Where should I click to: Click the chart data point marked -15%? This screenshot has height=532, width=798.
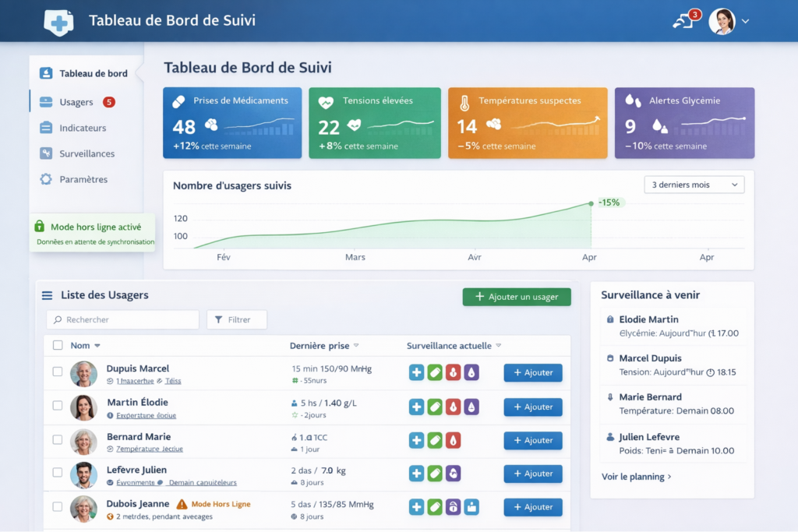(x=591, y=203)
